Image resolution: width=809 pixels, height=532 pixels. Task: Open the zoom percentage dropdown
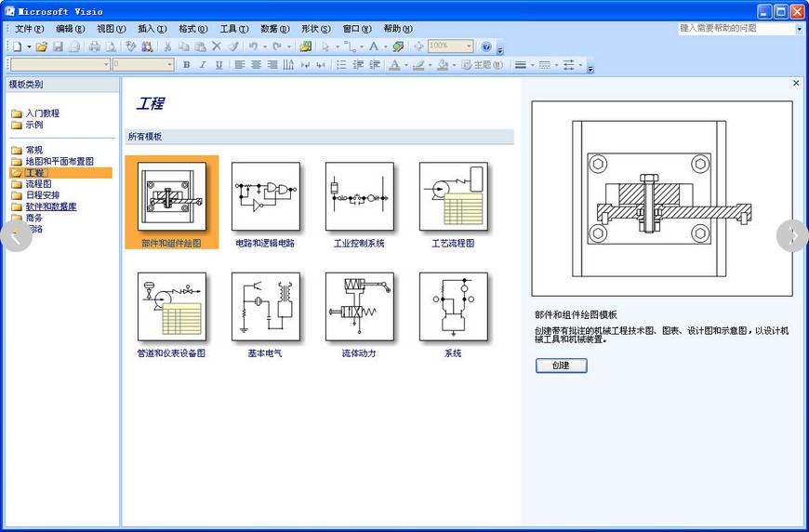[x=469, y=47]
